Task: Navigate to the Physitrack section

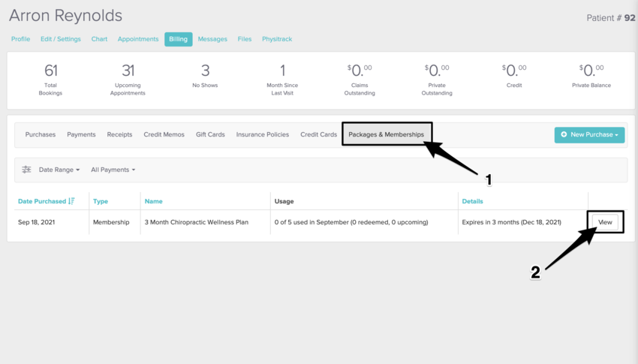Action: (277, 39)
